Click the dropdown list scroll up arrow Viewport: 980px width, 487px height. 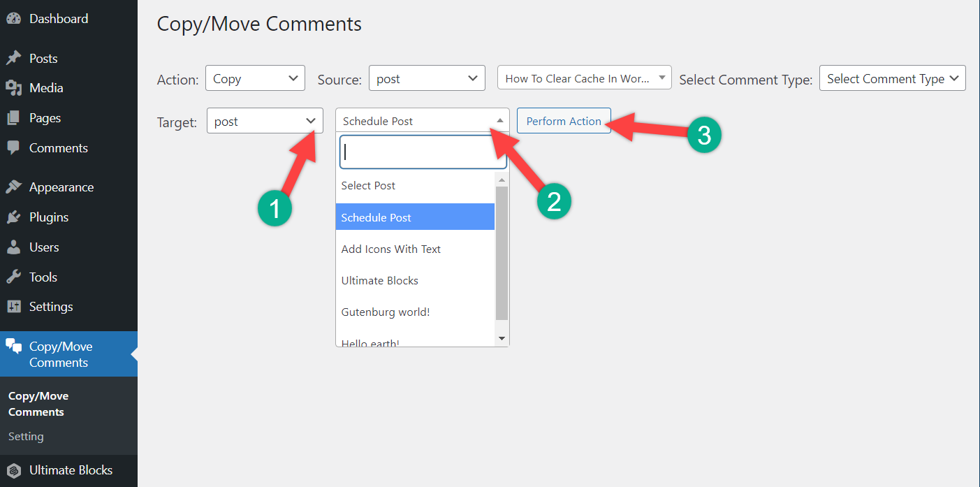tap(502, 180)
